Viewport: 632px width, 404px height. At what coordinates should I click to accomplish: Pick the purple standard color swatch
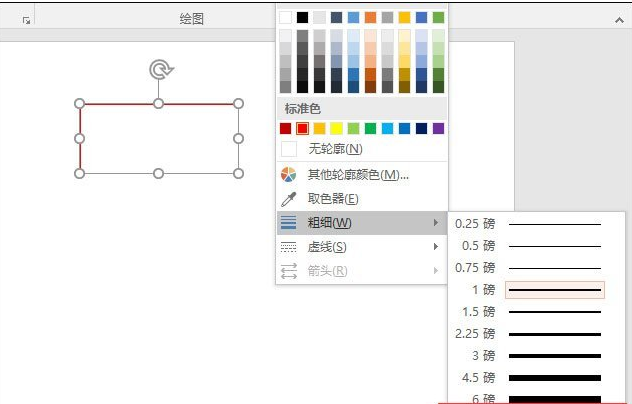tap(438, 128)
